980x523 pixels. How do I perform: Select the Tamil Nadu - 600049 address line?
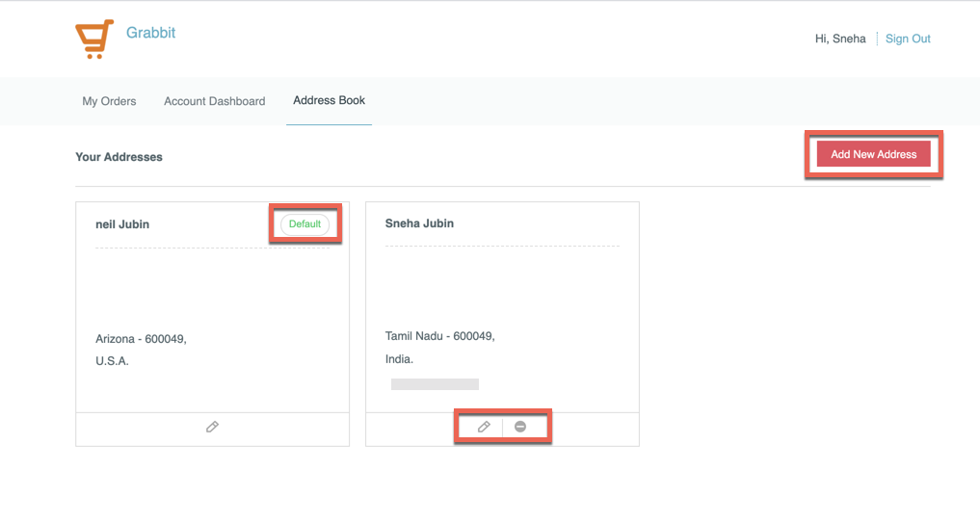(x=439, y=336)
